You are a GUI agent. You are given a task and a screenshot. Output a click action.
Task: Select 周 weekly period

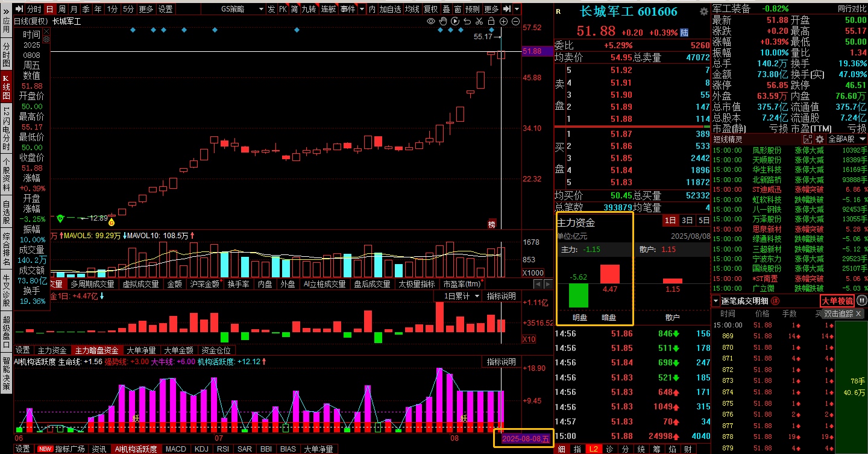coord(61,9)
